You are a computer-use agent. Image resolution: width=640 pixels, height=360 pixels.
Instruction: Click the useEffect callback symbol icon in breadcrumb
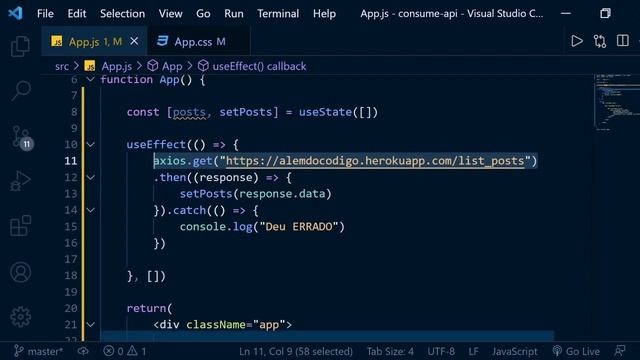pyautogui.click(x=203, y=66)
